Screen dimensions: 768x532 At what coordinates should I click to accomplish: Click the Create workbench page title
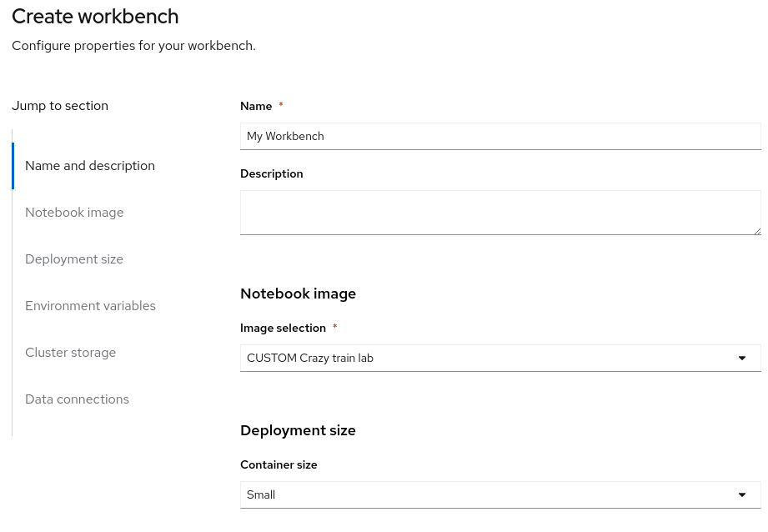95,16
